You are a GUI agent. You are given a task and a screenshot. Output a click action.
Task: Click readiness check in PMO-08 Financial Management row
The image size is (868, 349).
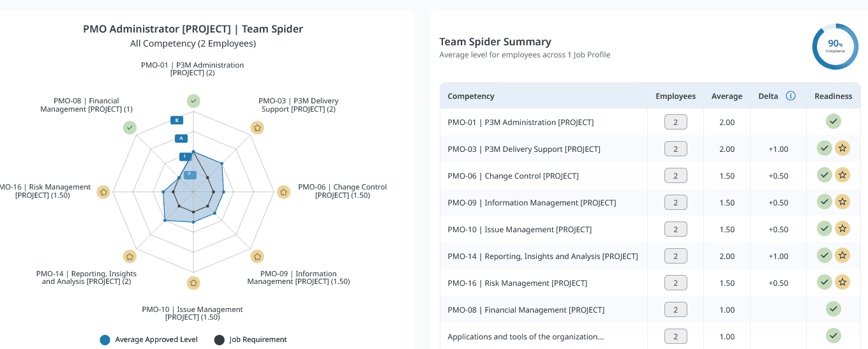[x=834, y=309]
